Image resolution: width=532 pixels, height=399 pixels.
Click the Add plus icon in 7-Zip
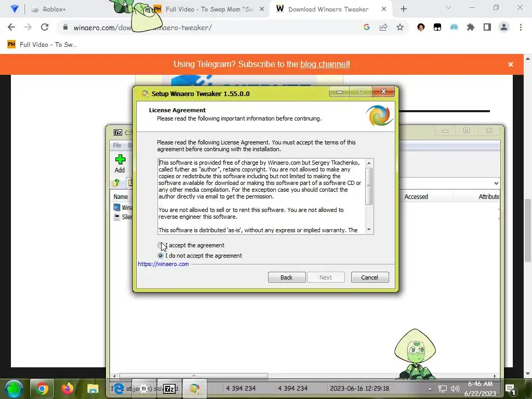(x=120, y=159)
